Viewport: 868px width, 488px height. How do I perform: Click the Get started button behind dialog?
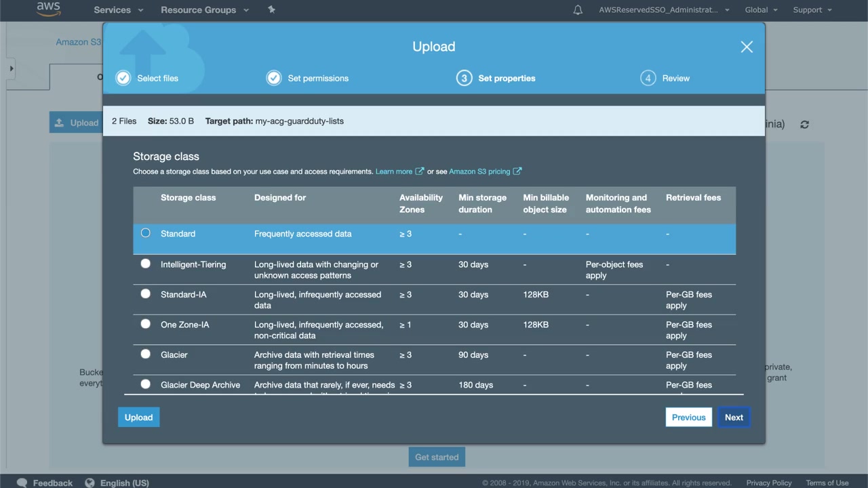pyautogui.click(x=437, y=457)
